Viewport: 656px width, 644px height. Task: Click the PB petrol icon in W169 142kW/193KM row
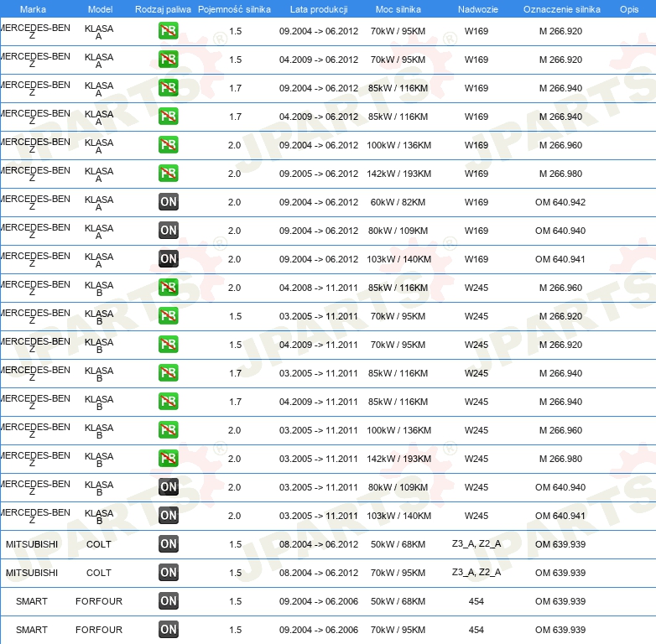click(169, 174)
